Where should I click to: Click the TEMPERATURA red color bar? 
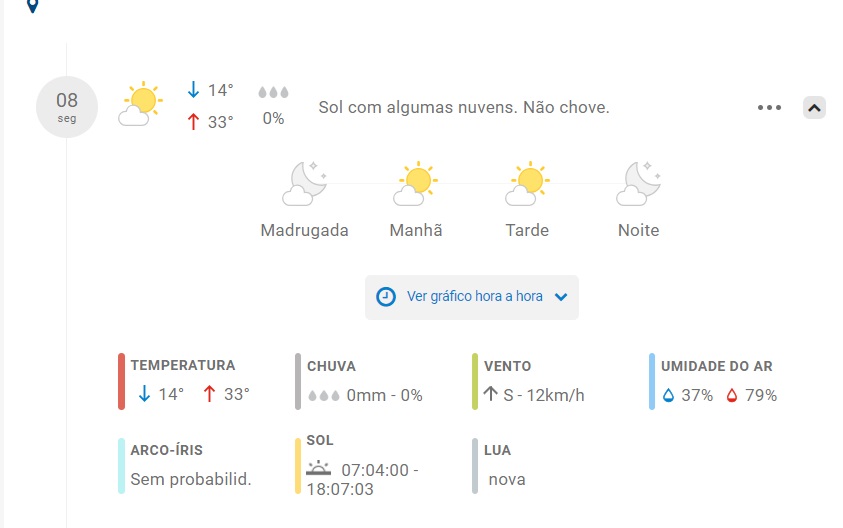pyautogui.click(x=122, y=381)
